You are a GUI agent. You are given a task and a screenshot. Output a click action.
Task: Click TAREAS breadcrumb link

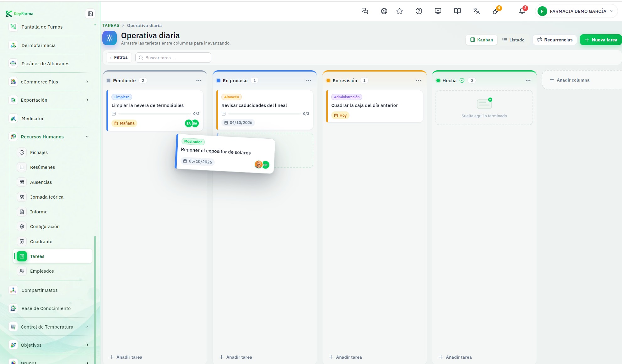coord(111,25)
